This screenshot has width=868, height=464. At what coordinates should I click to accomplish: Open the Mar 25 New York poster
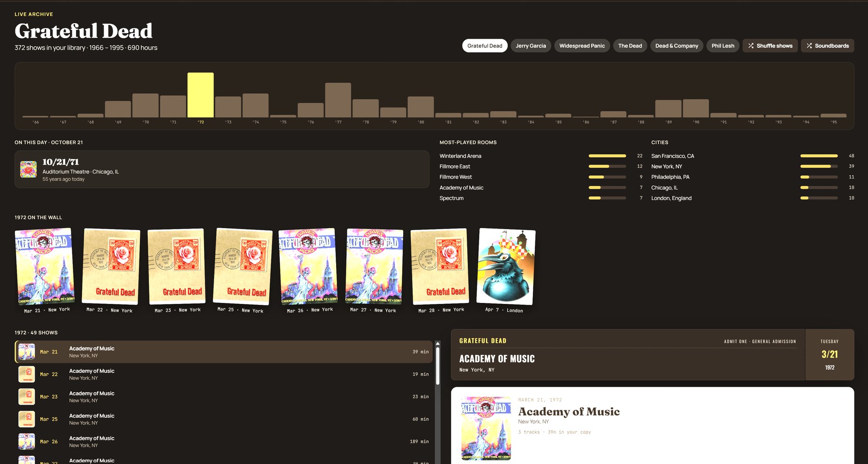(x=243, y=267)
